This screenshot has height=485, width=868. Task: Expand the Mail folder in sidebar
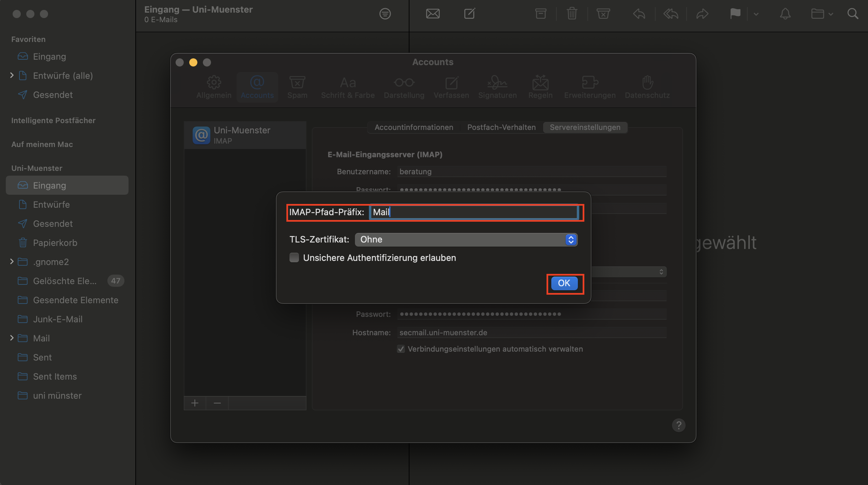(12, 338)
